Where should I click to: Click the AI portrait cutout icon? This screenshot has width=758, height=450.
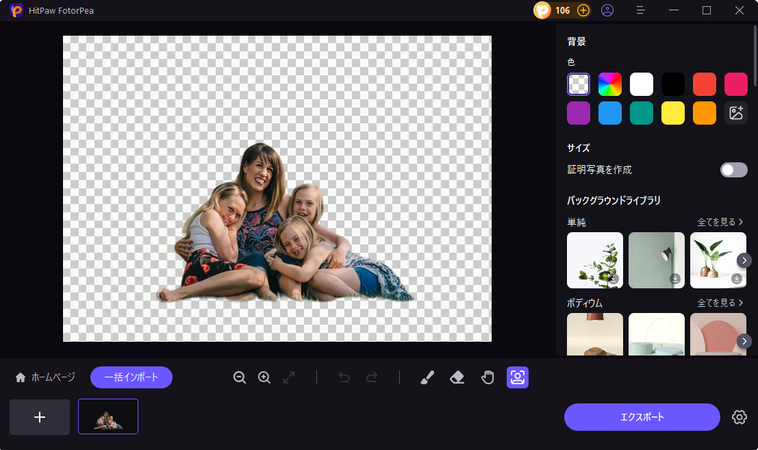pyautogui.click(x=518, y=377)
